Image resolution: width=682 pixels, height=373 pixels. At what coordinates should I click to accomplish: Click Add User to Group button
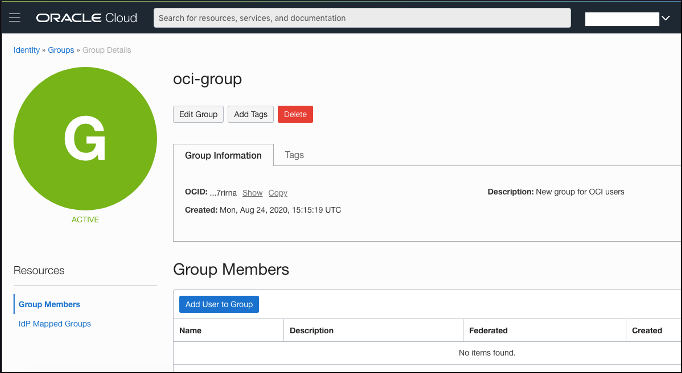pyautogui.click(x=219, y=304)
